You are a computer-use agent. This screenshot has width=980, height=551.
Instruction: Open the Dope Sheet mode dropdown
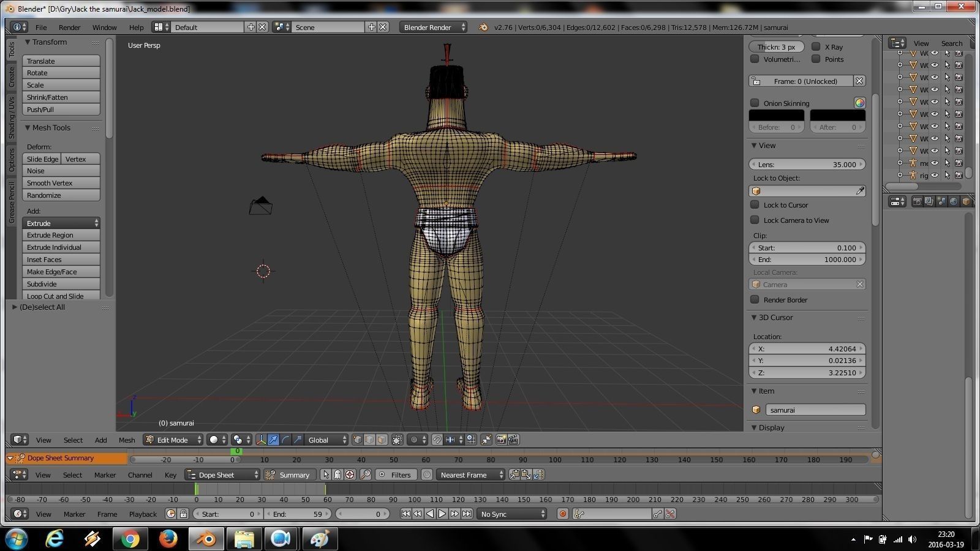(x=223, y=474)
